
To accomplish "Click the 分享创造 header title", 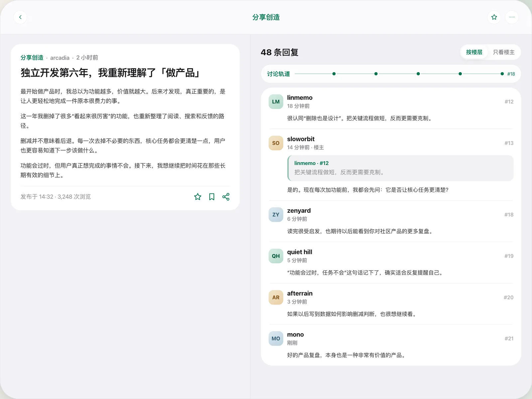I will coord(266,17).
